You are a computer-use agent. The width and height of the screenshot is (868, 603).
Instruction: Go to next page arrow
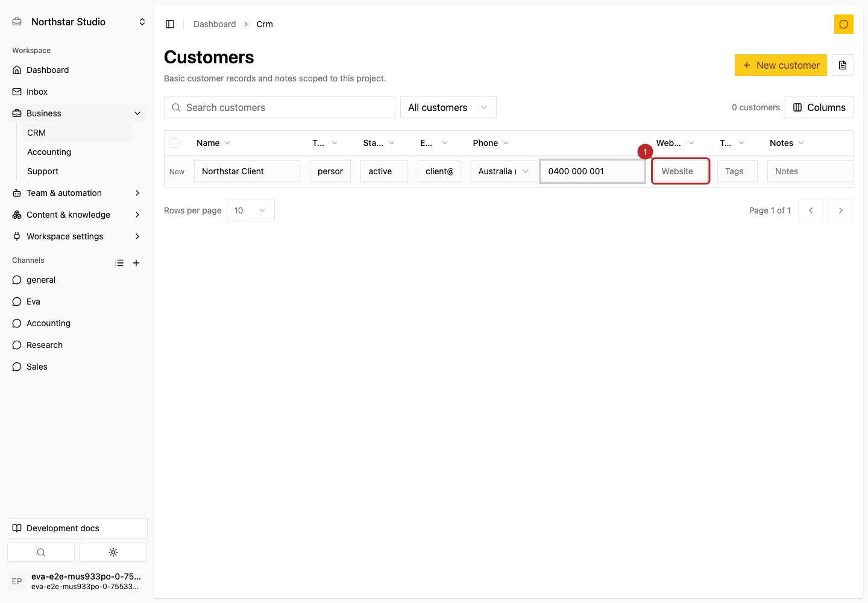tap(841, 210)
